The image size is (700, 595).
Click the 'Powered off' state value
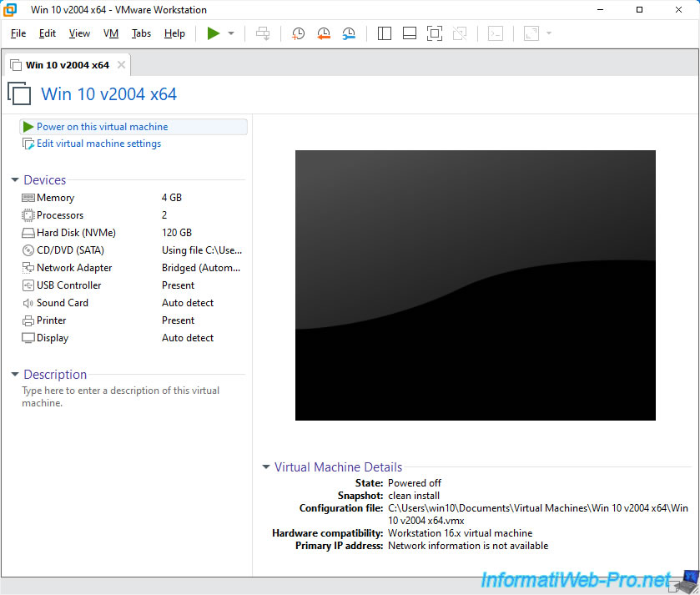pyautogui.click(x=415, y=483)
